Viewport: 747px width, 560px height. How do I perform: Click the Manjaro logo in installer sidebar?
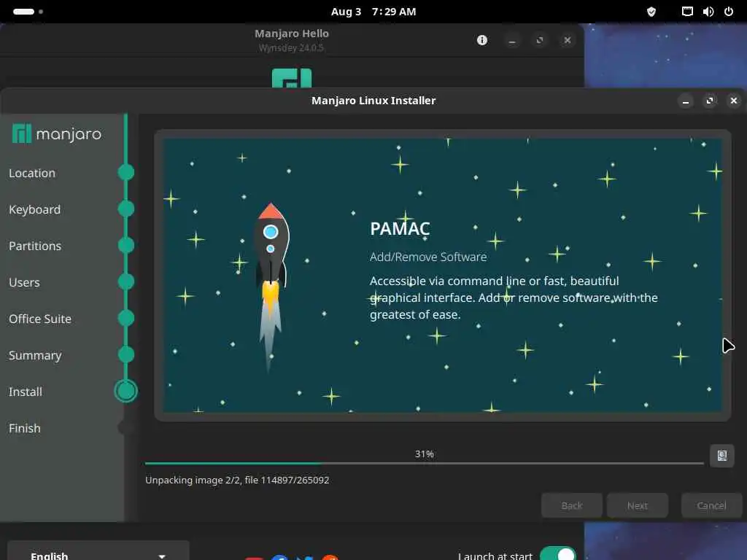tap(57, 134)
